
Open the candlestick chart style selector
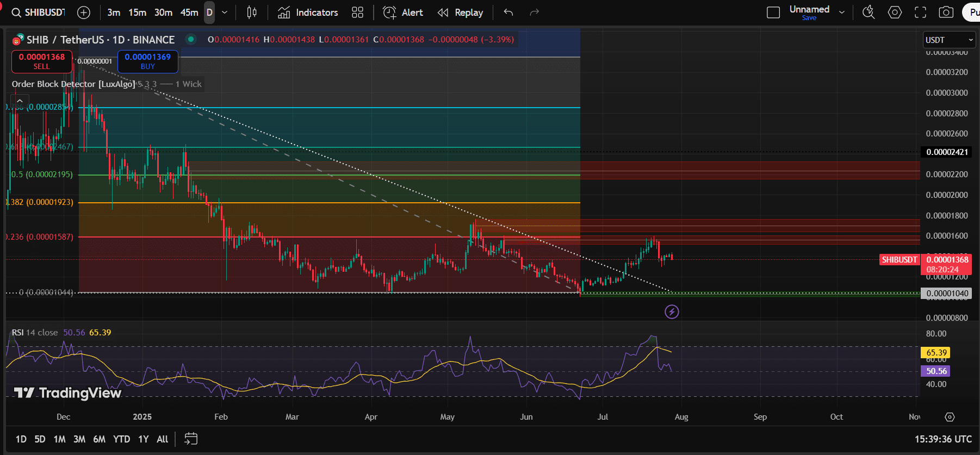click(x=252, y=13)
